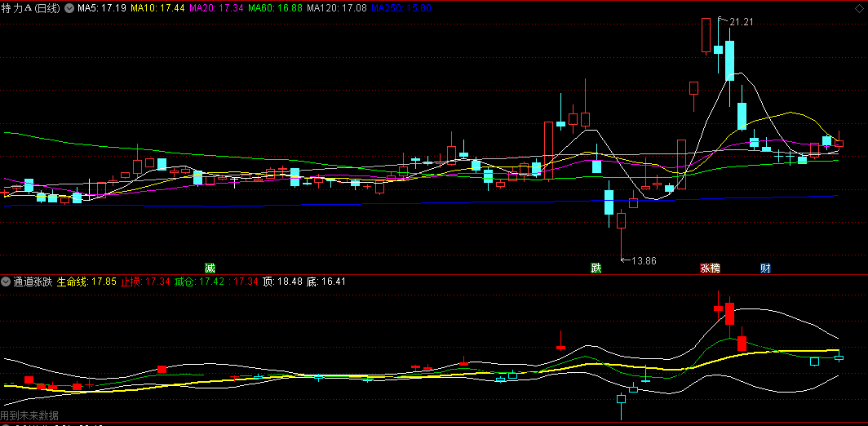Click the 顶: 18.48 value
The height and width of the screenshot is (426, 868).
coord(282,282)
